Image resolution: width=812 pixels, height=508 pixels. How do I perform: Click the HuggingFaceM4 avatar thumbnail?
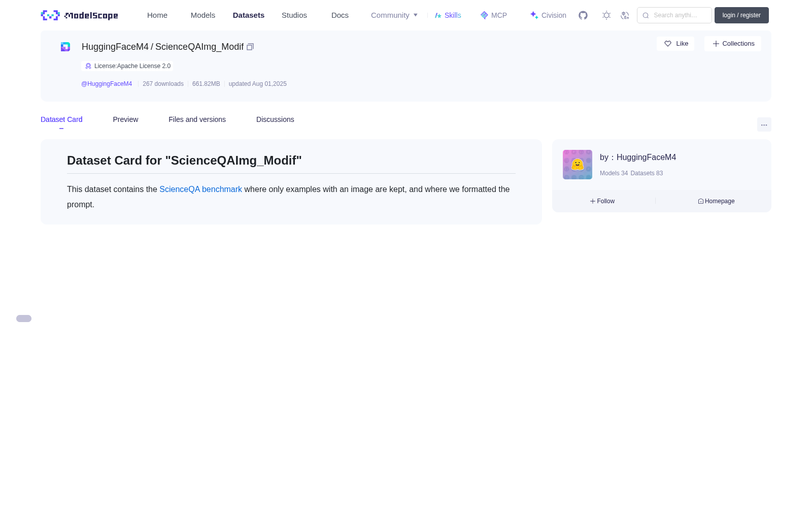pos(578,165)
